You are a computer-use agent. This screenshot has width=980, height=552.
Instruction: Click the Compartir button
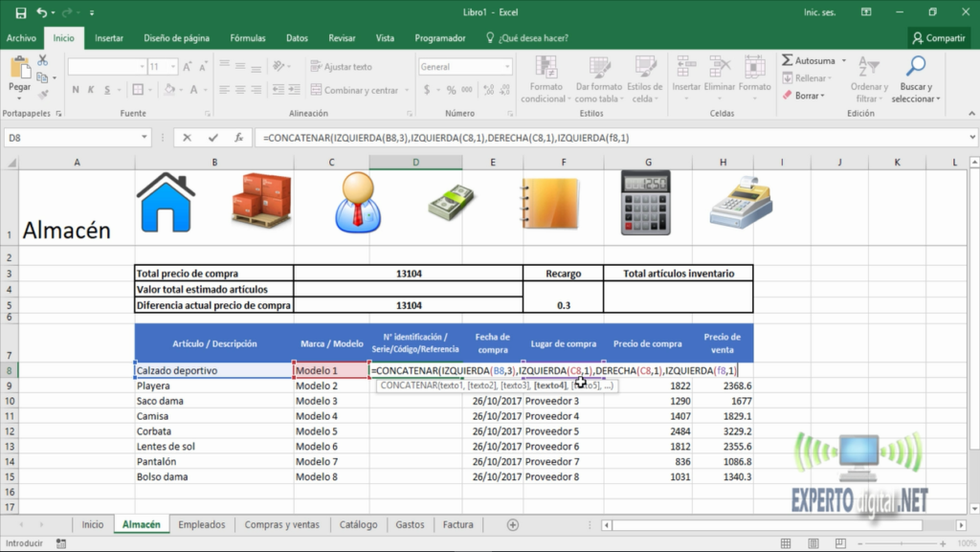[938, 36]
